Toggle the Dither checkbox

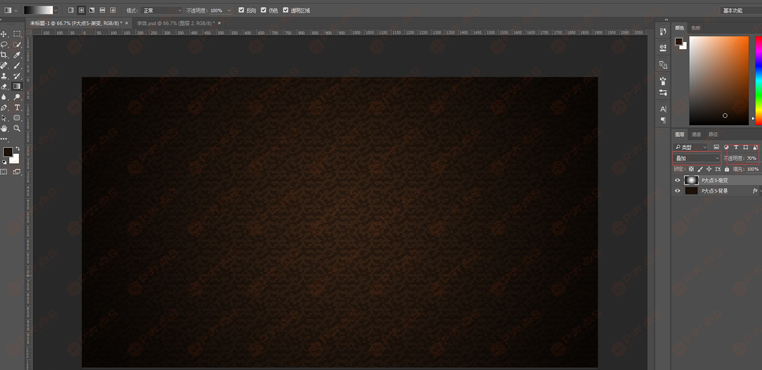click(263, 10)
